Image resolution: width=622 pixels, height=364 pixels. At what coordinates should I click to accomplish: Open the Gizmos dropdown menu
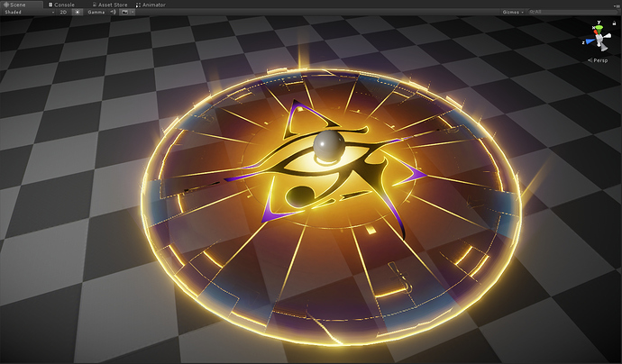coord(513,13)
